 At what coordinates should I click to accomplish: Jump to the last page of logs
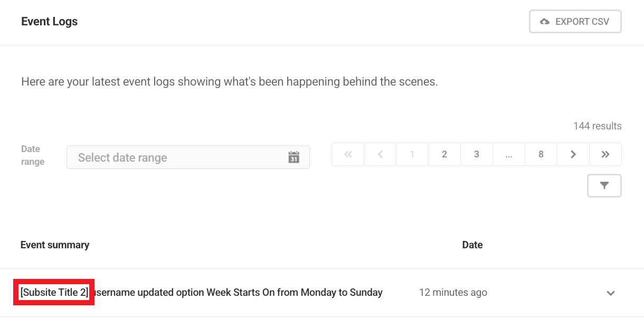click(x=605, y=154)
